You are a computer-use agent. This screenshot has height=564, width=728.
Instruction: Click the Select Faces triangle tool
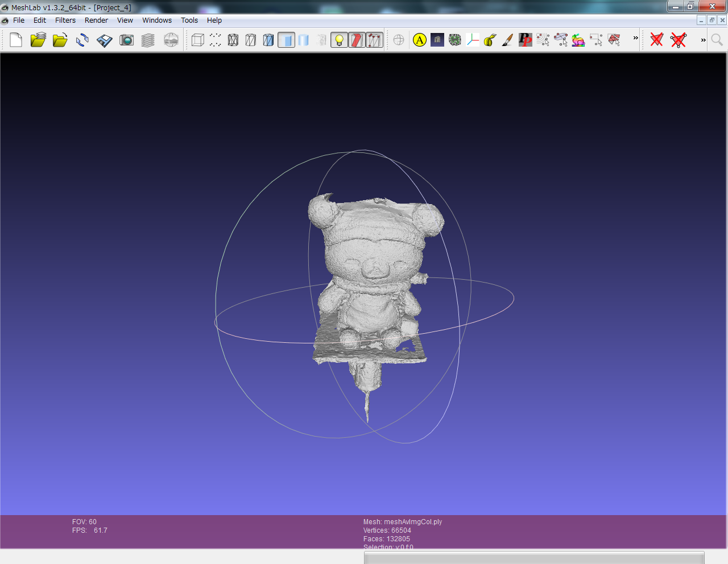tap(614, 40)
